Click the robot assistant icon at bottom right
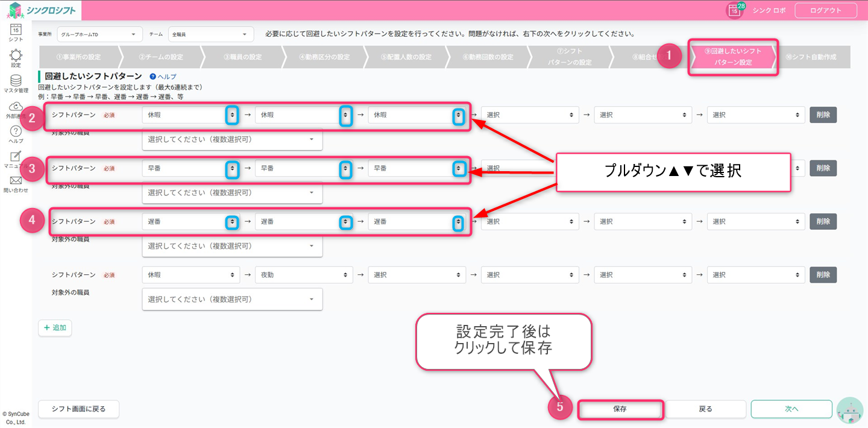The height and width of the screenshot is (428, 868). tap(850, 411)
